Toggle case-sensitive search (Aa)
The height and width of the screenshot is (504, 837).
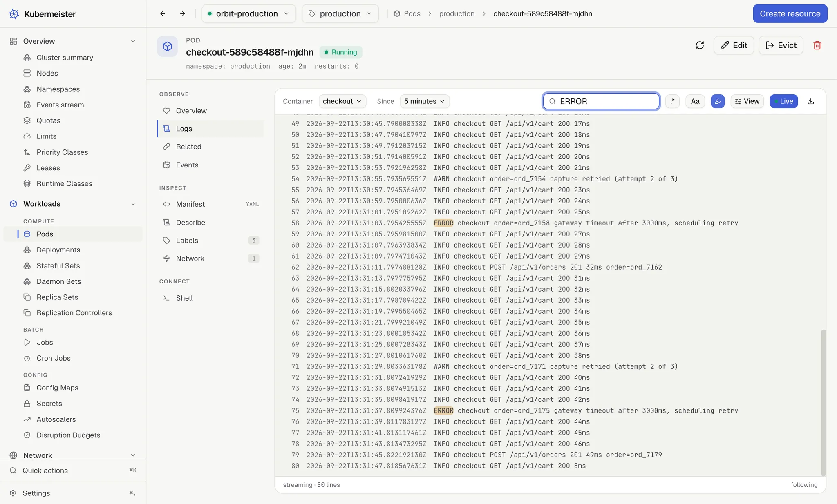(695, 101)
